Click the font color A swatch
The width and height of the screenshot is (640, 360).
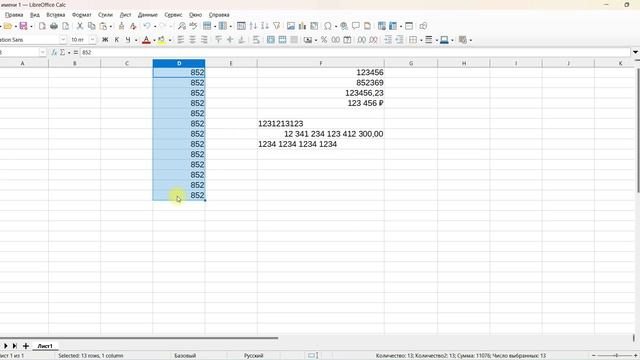tap(146, 40)
